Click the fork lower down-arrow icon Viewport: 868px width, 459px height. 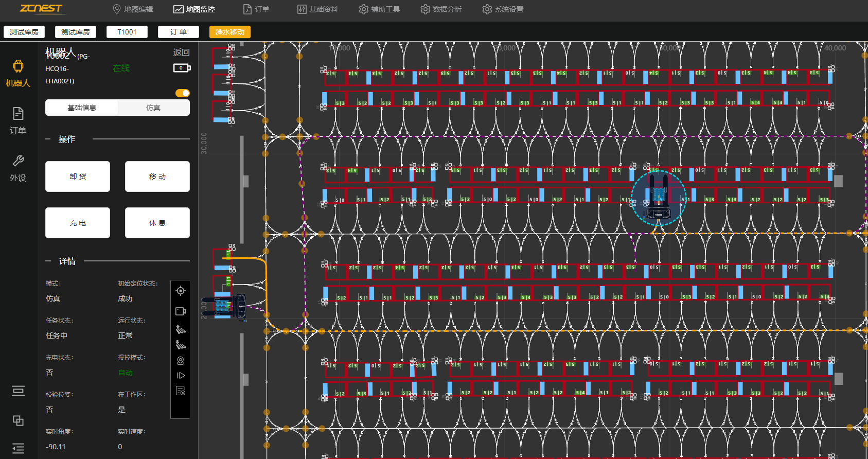pyautogui.click(x=181, y=345)
